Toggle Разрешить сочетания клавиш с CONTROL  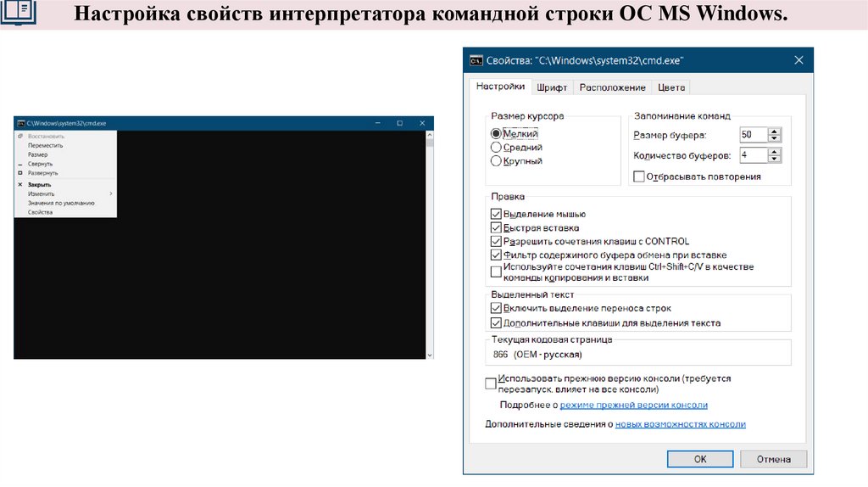(496, 242)
